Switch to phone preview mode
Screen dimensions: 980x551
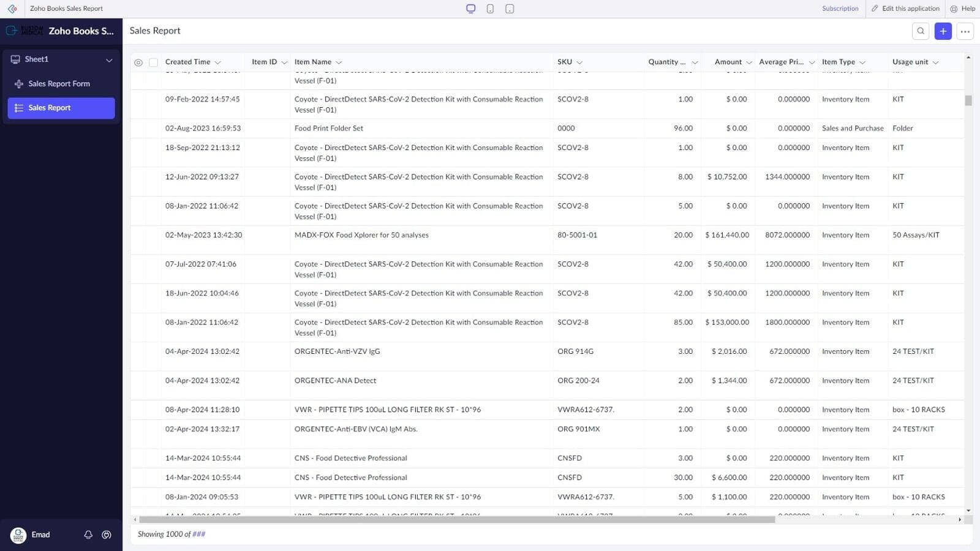490,9
